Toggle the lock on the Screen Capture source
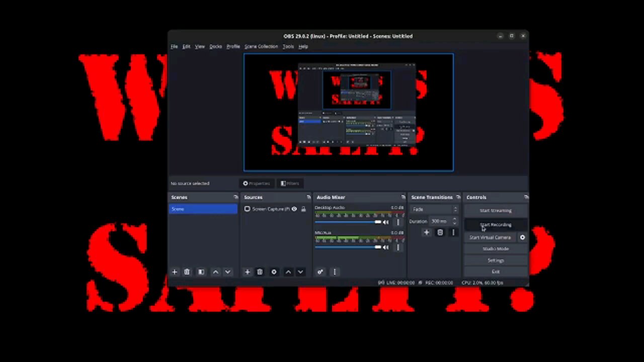This screenshot has width=644, height=362. (303, 209)
